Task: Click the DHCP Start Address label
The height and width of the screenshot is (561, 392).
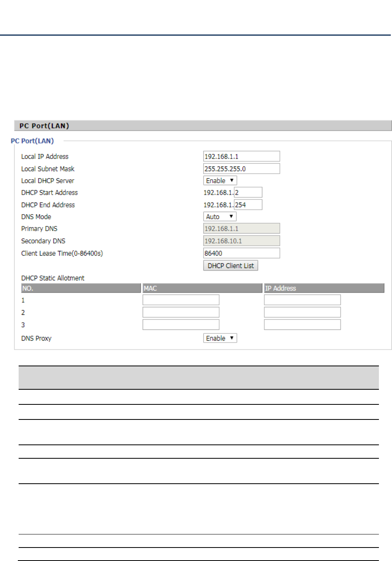Action: [x=50, y=192]
